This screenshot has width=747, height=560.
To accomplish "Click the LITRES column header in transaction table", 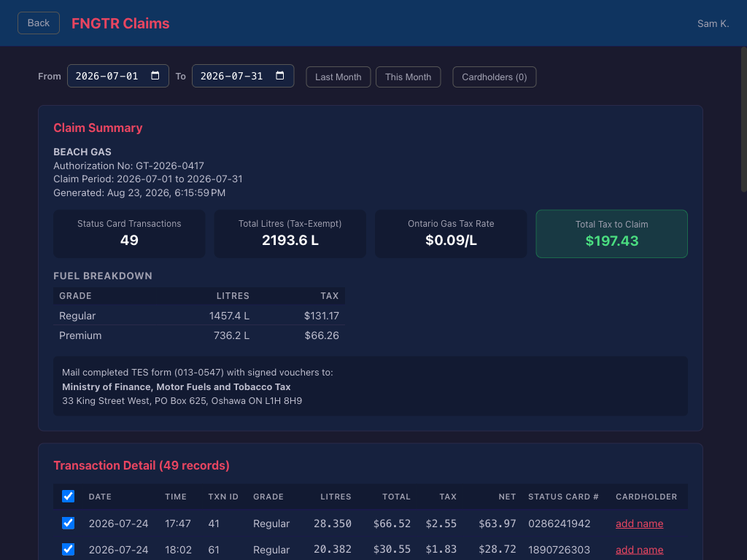I will pyautogui.click(x=336, y=497).
